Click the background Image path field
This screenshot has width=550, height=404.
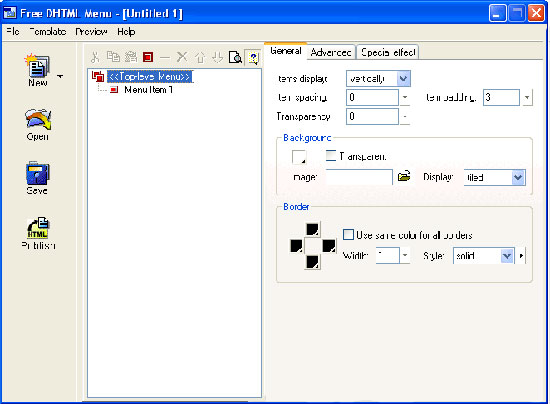(x=359, y=177)
